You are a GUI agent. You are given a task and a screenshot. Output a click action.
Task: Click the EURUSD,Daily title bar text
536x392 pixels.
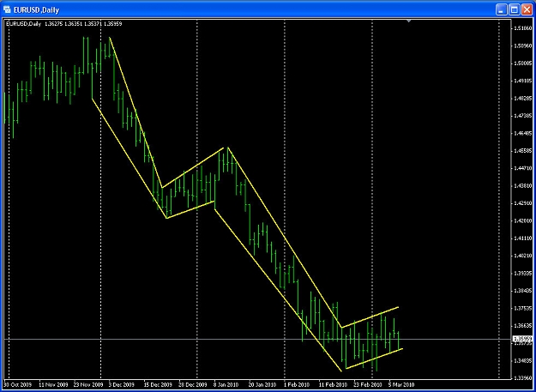click(x=37, y=10)
